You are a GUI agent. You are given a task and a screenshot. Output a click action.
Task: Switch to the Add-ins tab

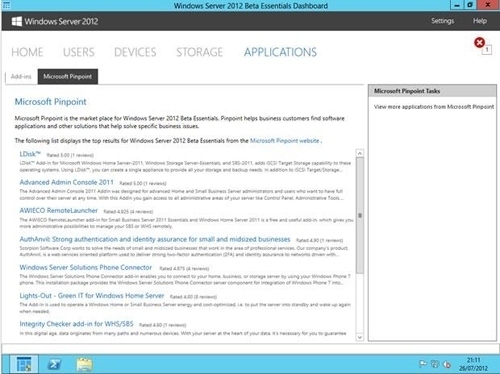tap(21, 77)
